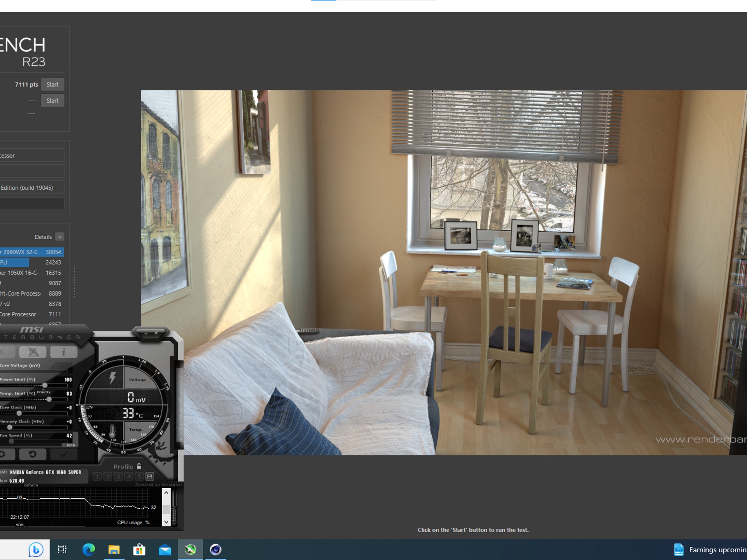Open MSI Afterburner information (i) button
747x560 pixels.
(64, 352)
